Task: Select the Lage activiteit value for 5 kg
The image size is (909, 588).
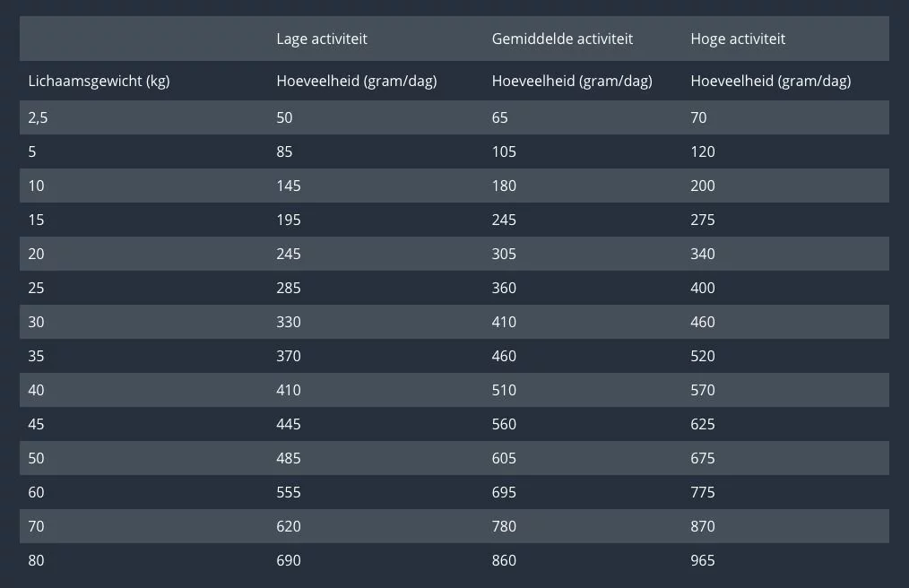Action: point(284,151)
